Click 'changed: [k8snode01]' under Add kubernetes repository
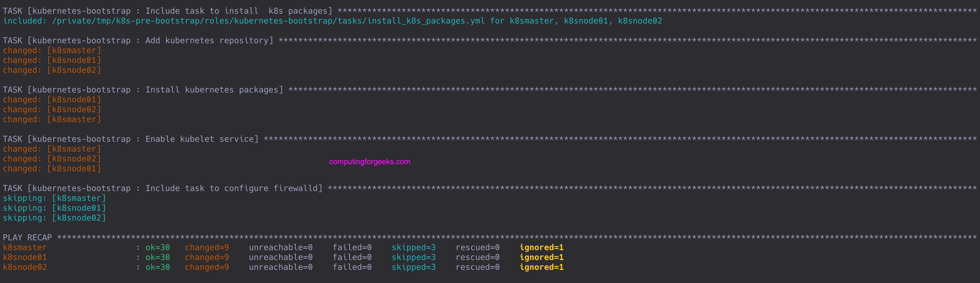Screen dimensions: 980x283 52,60
